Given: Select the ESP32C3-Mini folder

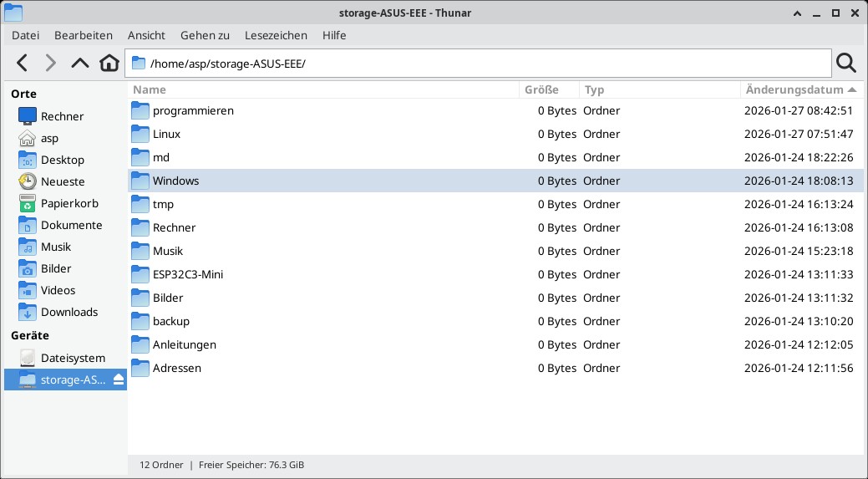Looking at the screenshot, I should pyautogui.click(x=187, y=274).
